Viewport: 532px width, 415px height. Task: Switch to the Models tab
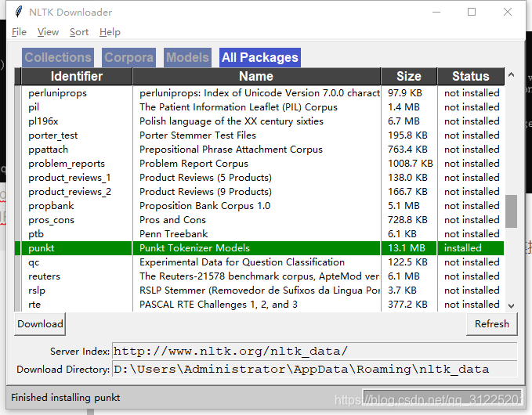point(187,57)
